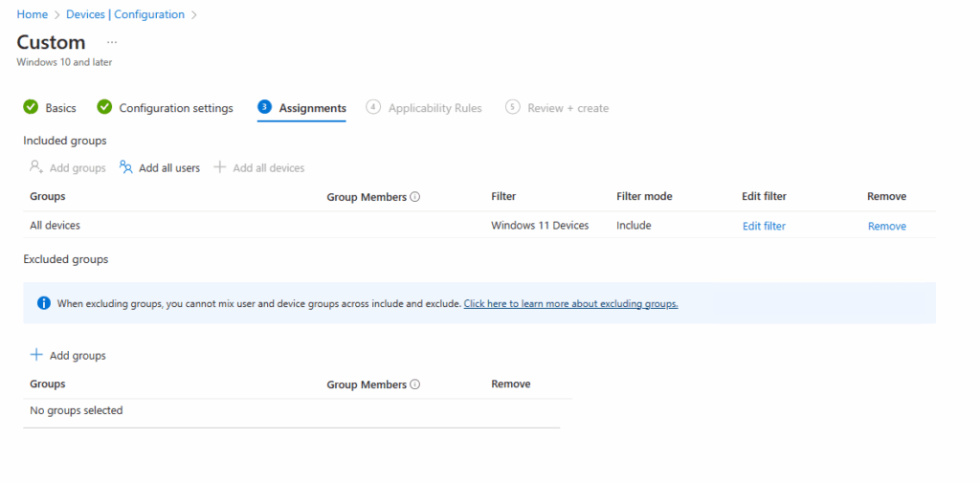Screen dimensions: 980x483
Task: Click the blue info icon in the exclusion banner
Action: click(43, 303)
